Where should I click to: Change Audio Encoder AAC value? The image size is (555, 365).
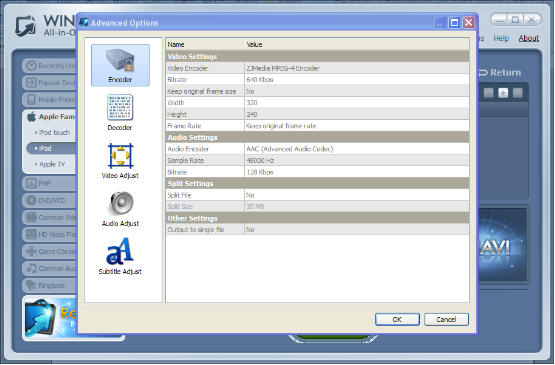(x=357, y=149)
